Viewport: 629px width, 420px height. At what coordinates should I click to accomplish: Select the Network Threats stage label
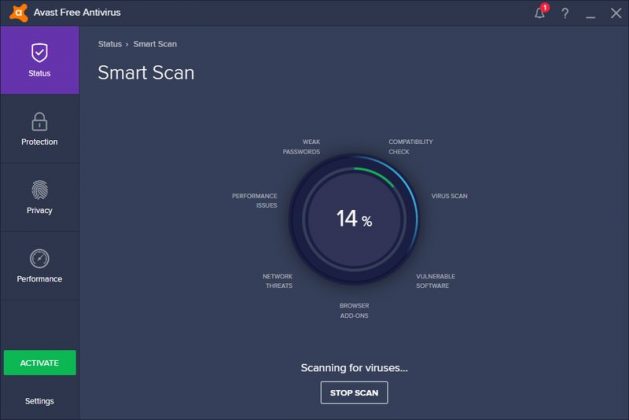tap(278, 281)
